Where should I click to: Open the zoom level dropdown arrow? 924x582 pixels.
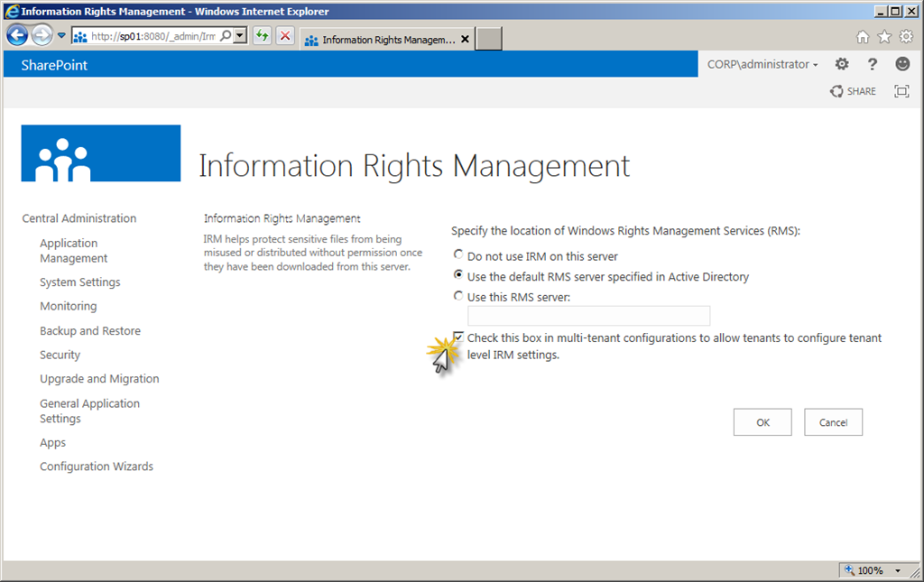898,570
